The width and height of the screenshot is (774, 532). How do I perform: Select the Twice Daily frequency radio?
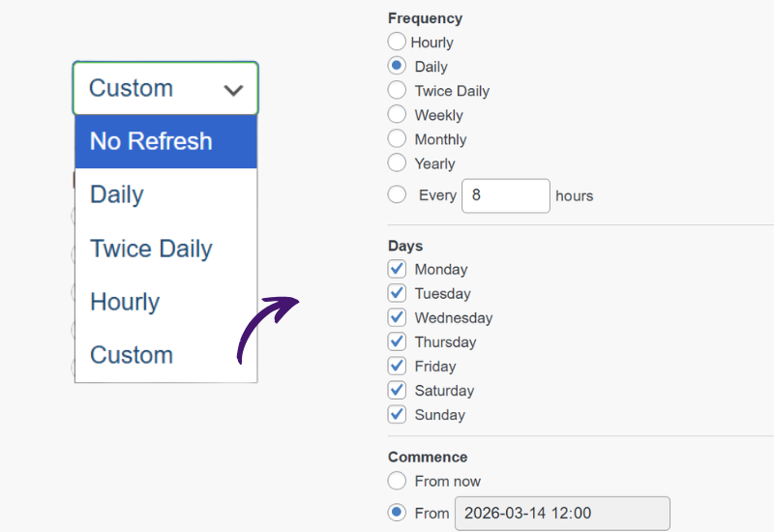[x=397, y=90]
